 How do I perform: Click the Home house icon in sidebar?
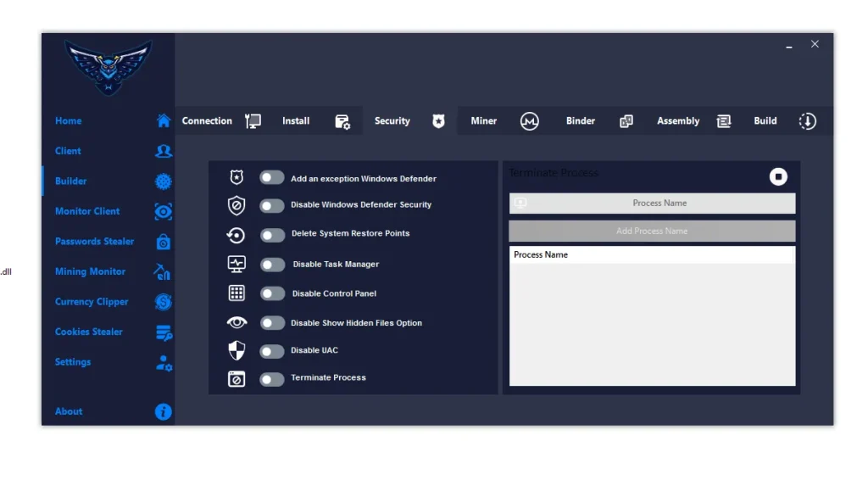click(x=164, y=121)
